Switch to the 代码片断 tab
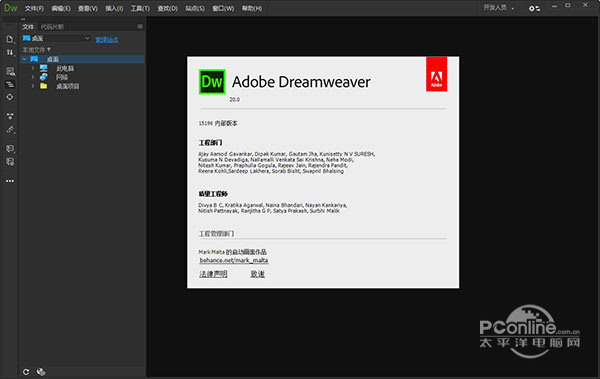 click(52, 27)
